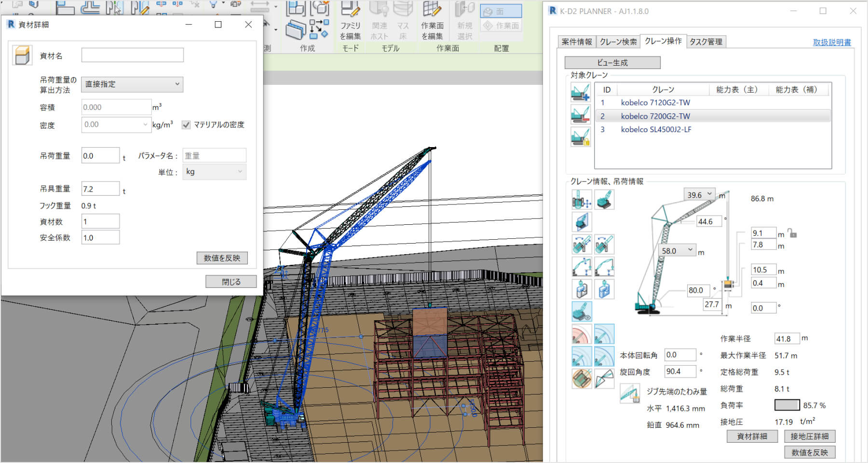
Task: Click the crane-on-blue-plane section icon
Action: pyautogui.click(x=582, y=222)
